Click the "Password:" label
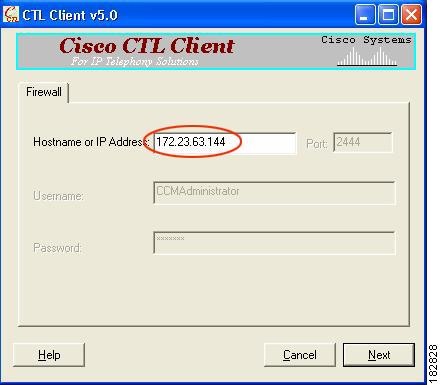This screenshot has height=385, width=440. [x=57, y=248]
